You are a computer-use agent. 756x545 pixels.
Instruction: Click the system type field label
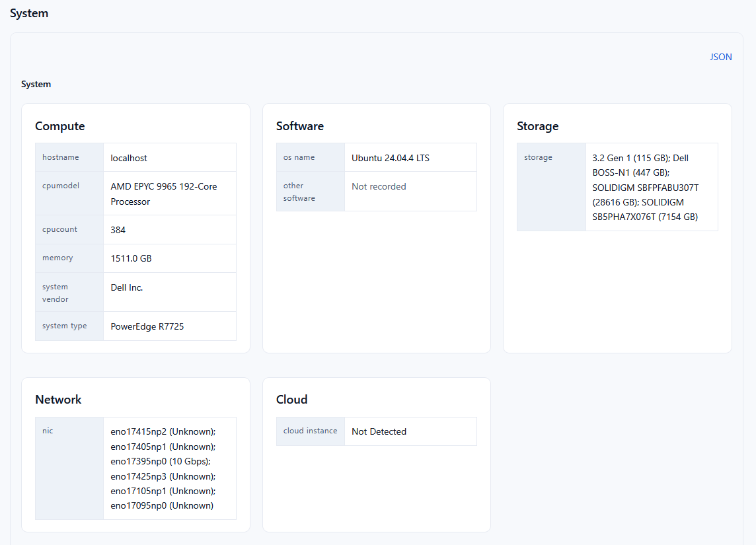tap(65, 326)
